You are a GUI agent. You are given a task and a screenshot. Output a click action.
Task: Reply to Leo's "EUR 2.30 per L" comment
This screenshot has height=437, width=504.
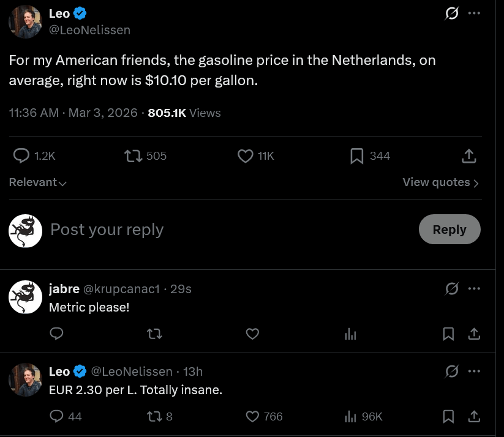[x=56, y=416]
